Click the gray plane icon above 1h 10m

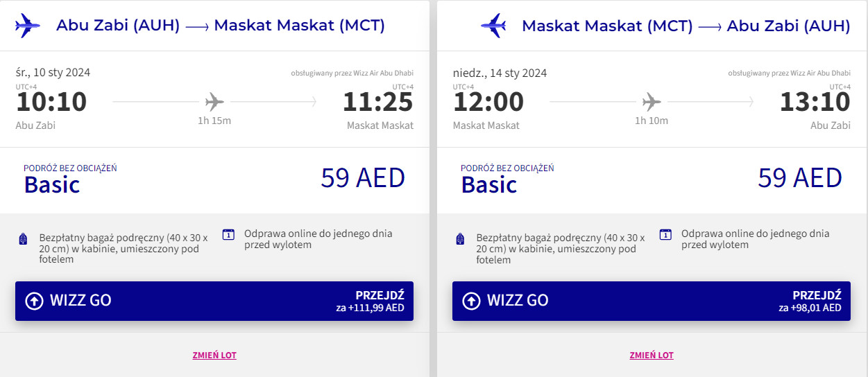(x=652, y=103)
